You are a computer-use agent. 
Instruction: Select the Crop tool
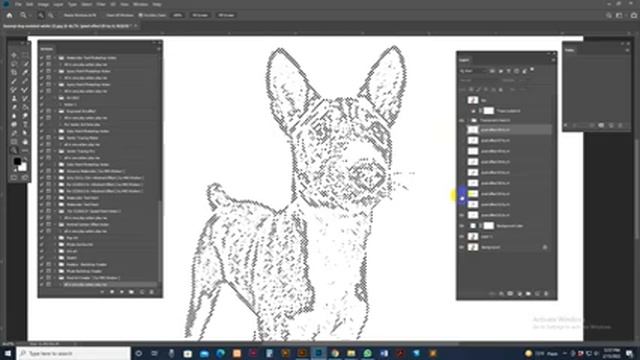pyautogui.click(x=14, y=72)
